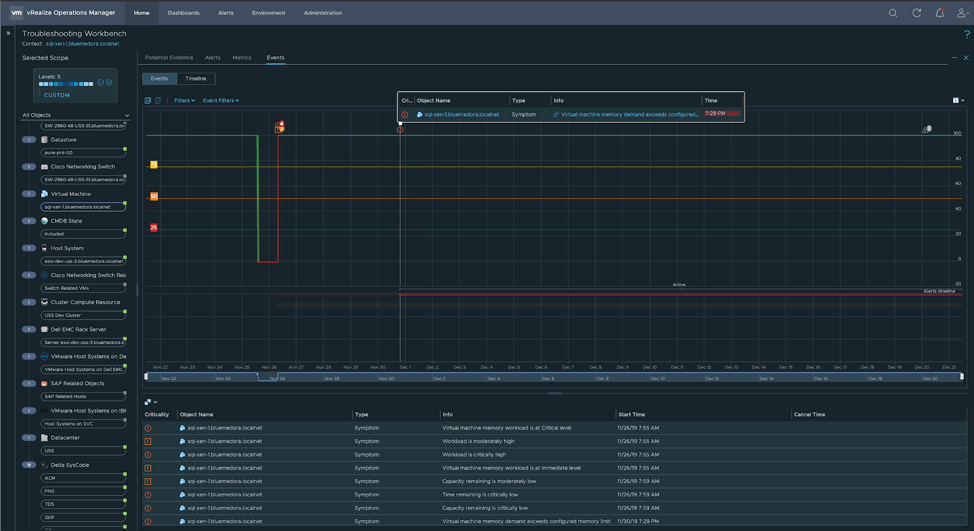Viewport: 974px width, 531px height.
Task: Decrease scope levels with minus icon
Action: (x=101, y=83)
